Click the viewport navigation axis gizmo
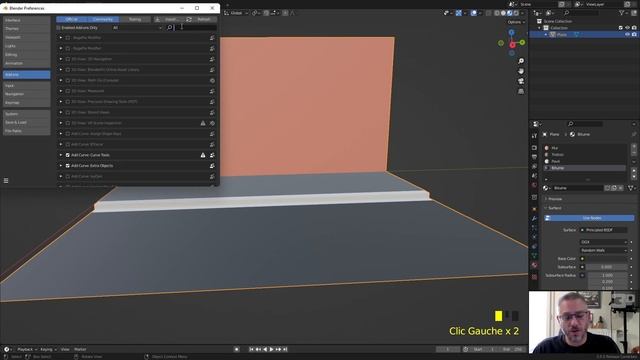640x360 pixels. (x=512, y=43)
